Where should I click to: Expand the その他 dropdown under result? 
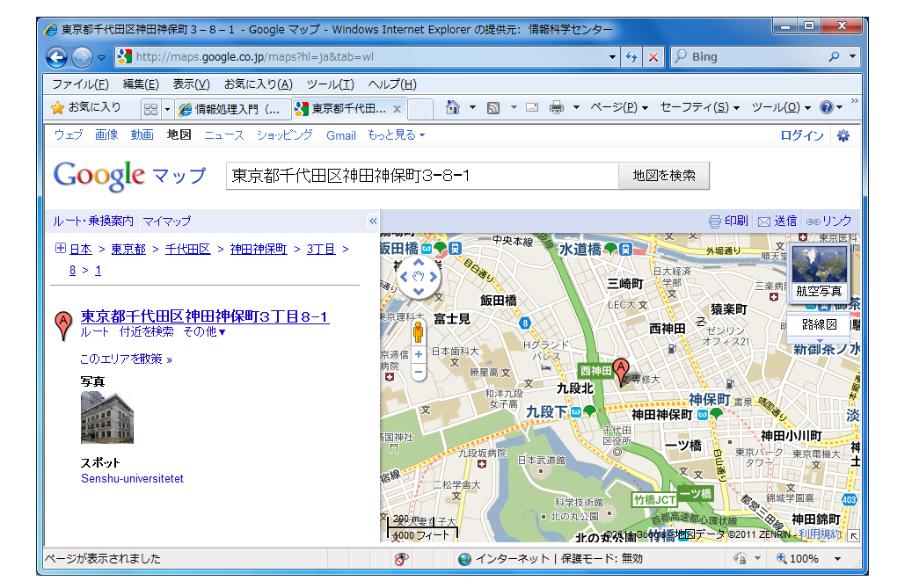click(204, 331)
